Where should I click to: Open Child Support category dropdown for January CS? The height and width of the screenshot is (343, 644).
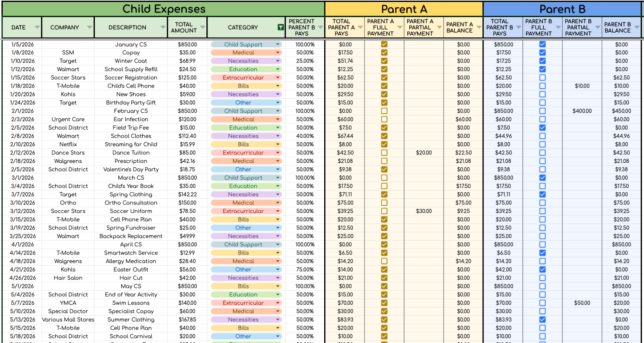coord(278,44)
